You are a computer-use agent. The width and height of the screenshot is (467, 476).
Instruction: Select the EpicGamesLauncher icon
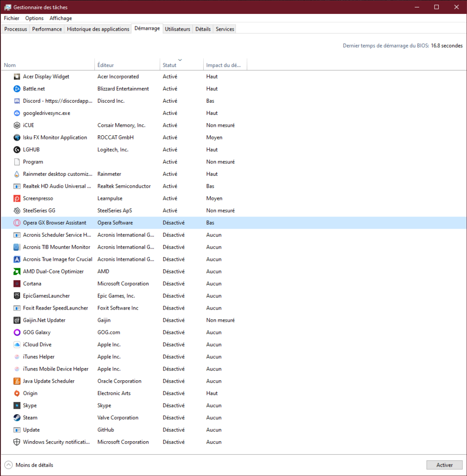coord(17,296)
